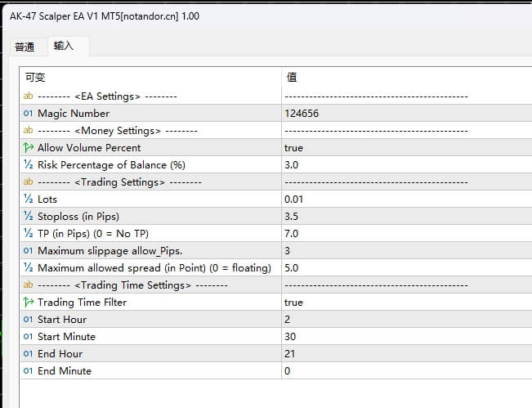Change the Trading Time Filter true value

[293, 303]
